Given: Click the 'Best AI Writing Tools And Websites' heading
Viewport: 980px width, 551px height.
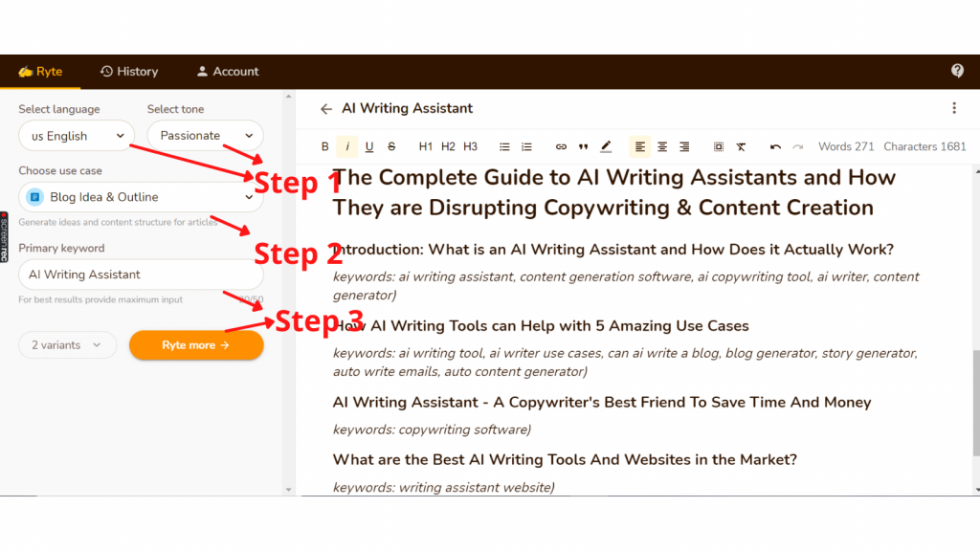Looking at the screenshot, I should 565,459.
